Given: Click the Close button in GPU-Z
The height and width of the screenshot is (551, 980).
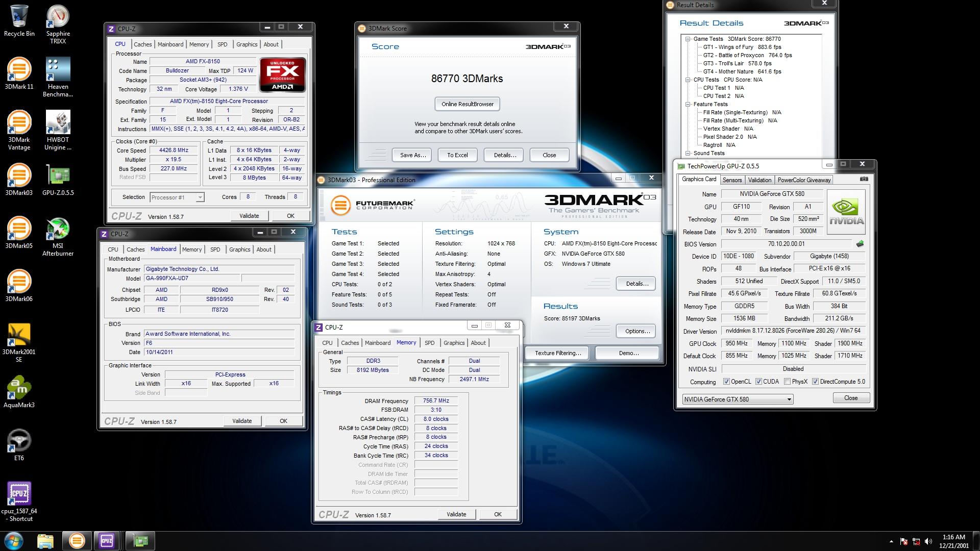Looking at the screenshot, I should (x=851, y=398).
